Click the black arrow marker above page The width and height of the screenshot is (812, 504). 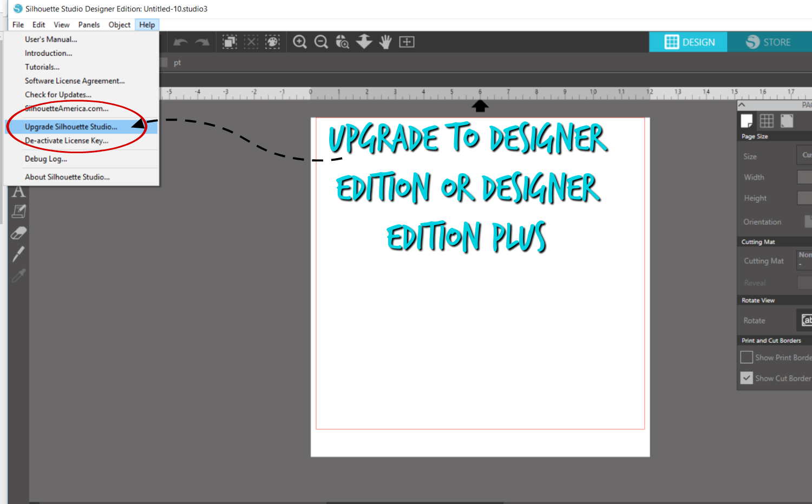coord(480,106)
